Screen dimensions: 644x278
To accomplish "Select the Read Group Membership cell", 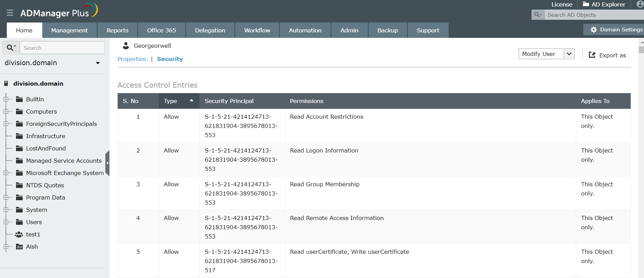I will [430, 193].
